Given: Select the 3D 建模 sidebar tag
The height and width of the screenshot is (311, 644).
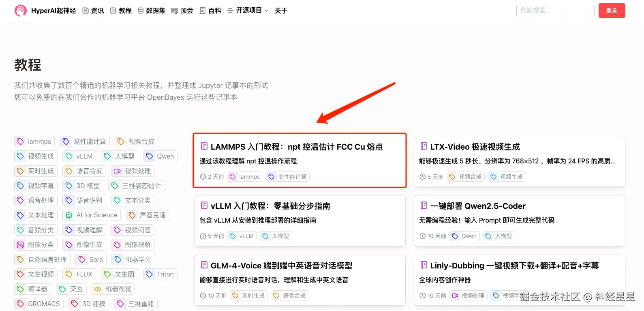Looking at the screenshot, I should point(89,304).
